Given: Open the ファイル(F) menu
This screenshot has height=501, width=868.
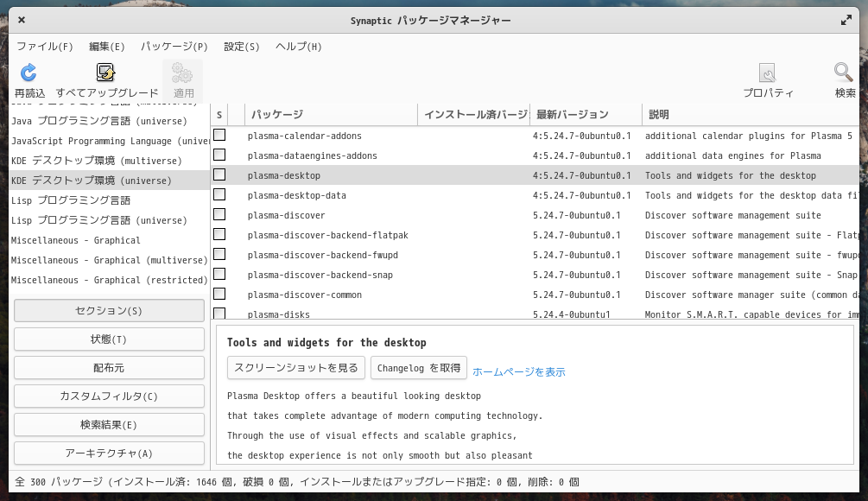Looking at the screenshot, I should click(45, 47).
